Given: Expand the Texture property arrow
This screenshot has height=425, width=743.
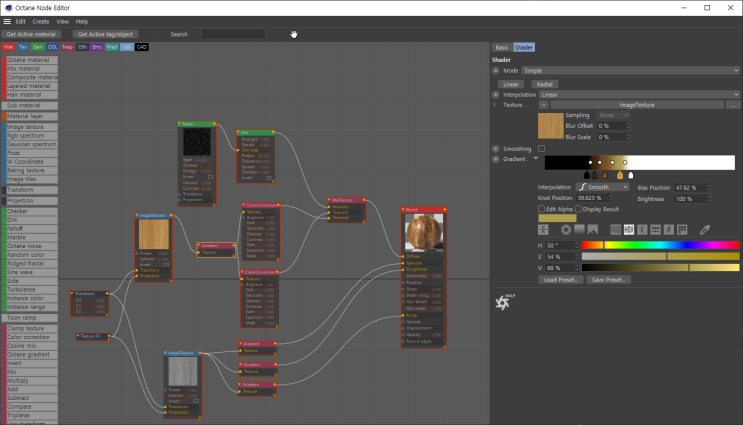Looking at the screenshot, I should click(495, 105).
